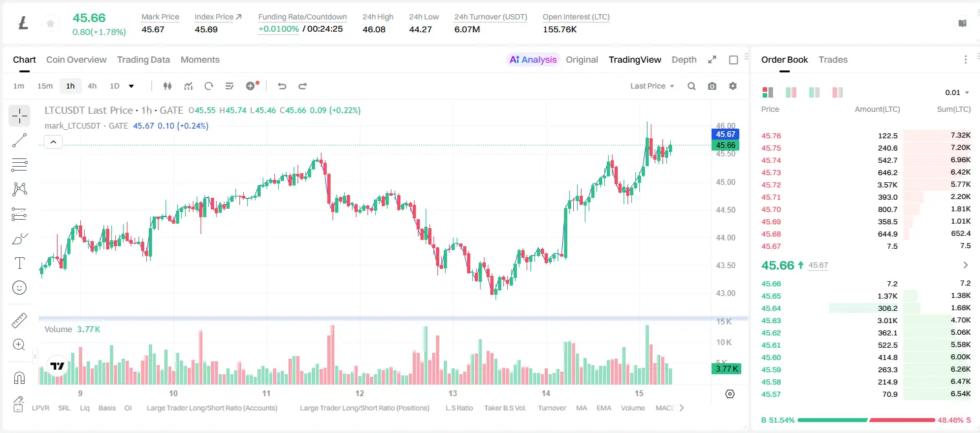This screenshot has width=980, height=433.
Task: Collapse the indicator legend chevron
Action: click(54, 142)
